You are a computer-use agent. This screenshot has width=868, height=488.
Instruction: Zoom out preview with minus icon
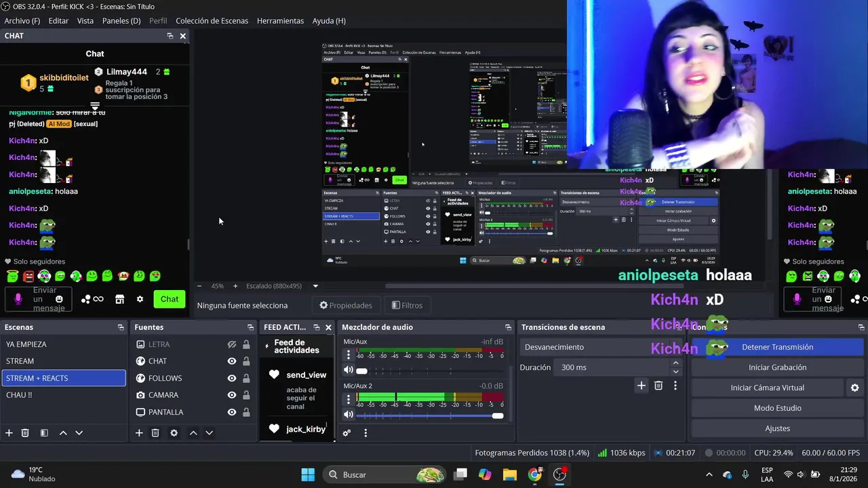199,286
